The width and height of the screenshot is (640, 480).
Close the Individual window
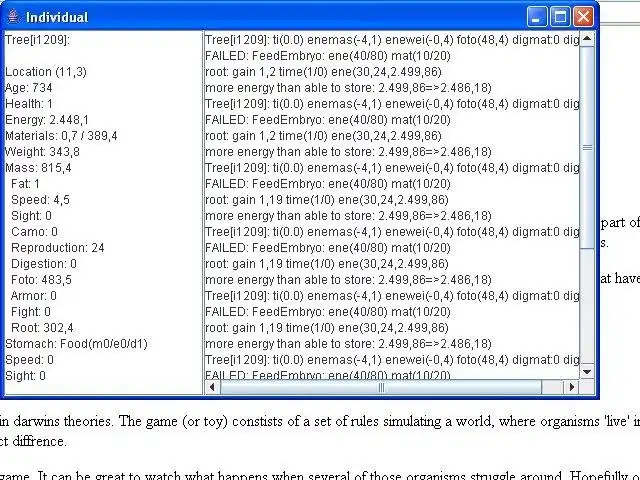[x=583, y=17]
